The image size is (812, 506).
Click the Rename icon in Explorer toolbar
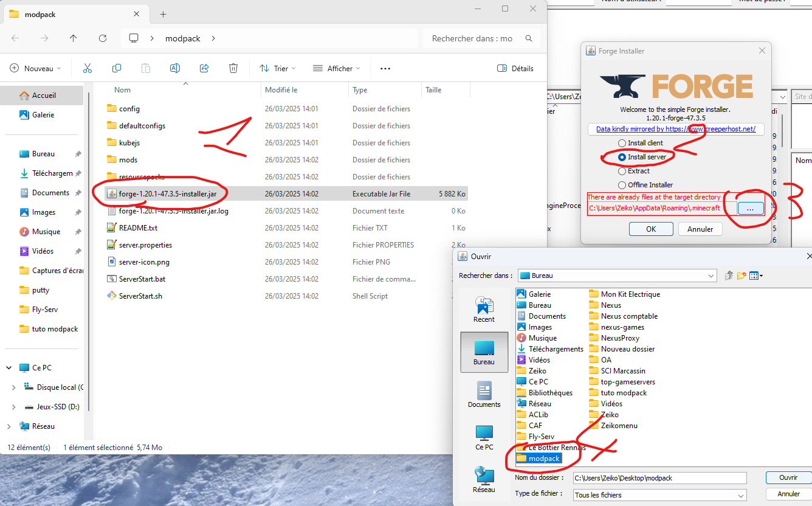point(175,68)
